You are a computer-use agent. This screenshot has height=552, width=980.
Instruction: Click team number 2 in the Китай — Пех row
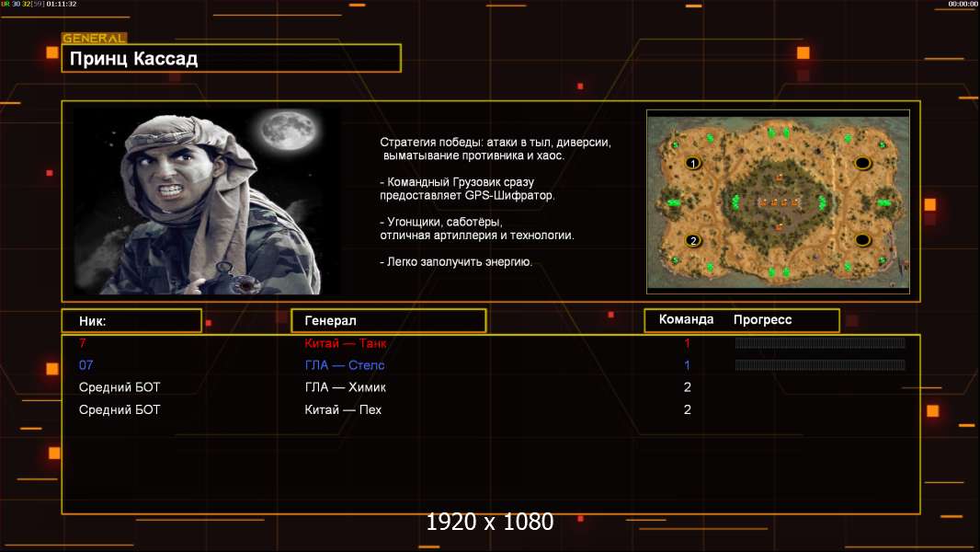point(688,410)
